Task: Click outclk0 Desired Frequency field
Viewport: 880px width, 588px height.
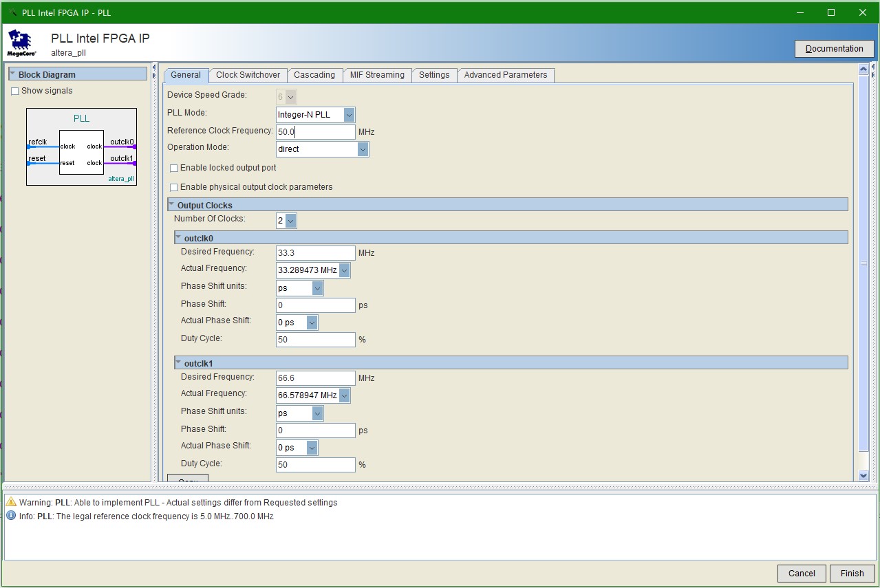Action: [x=316, y=253]
